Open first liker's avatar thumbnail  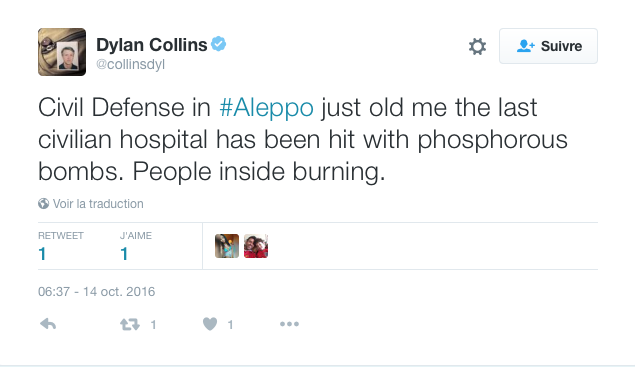227,246
